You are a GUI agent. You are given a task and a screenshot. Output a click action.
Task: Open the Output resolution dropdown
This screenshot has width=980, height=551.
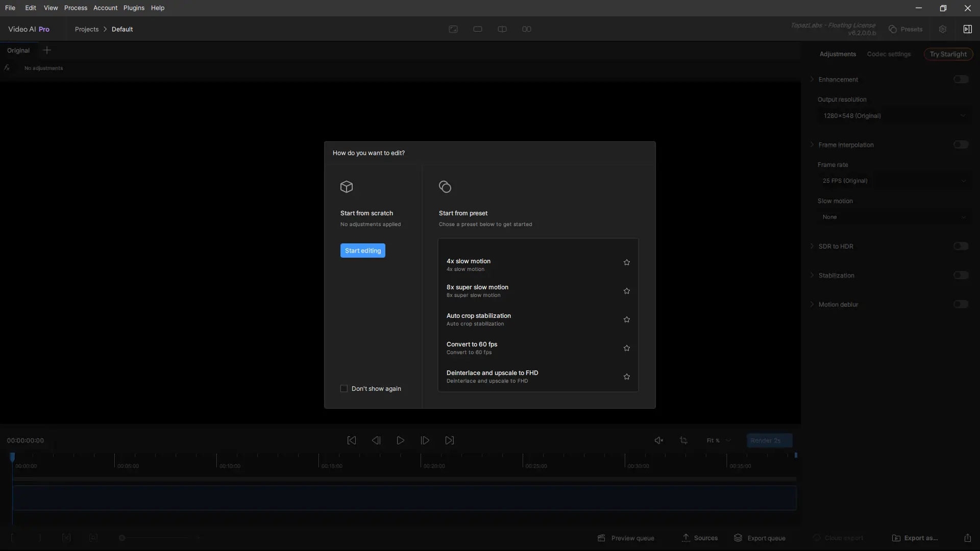pos(893,116)
